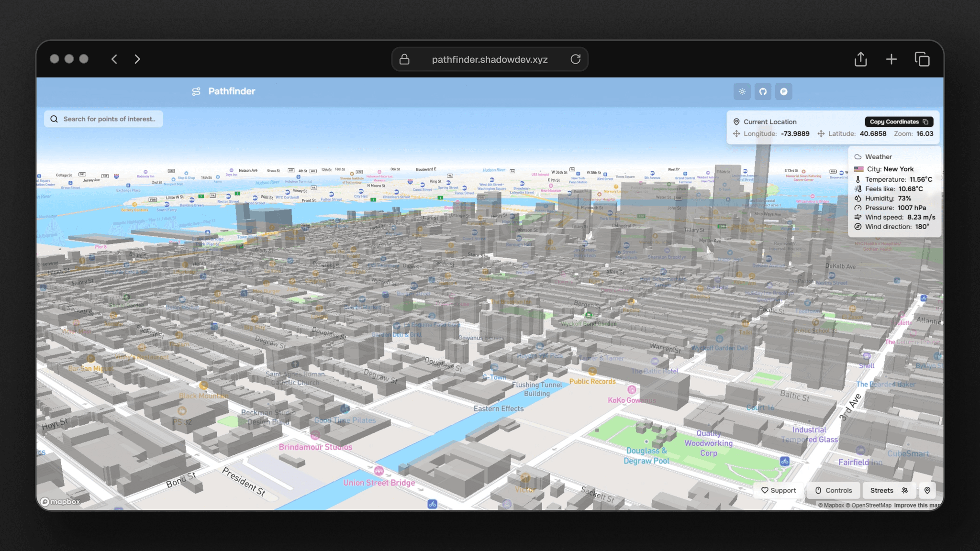Click the browser share icon

click(860, 59)
